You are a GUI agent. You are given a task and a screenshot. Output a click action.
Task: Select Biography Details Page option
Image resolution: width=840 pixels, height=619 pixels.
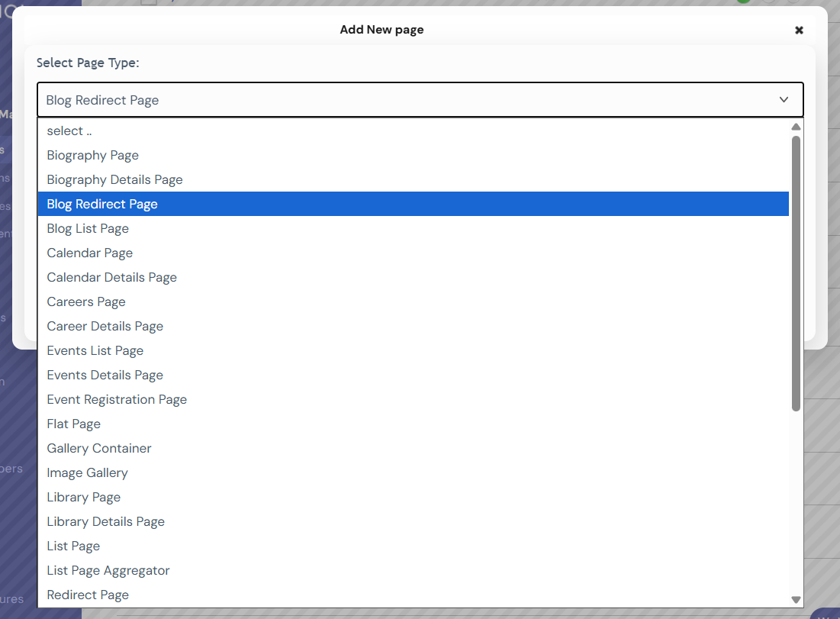click(x=413, y=179)
